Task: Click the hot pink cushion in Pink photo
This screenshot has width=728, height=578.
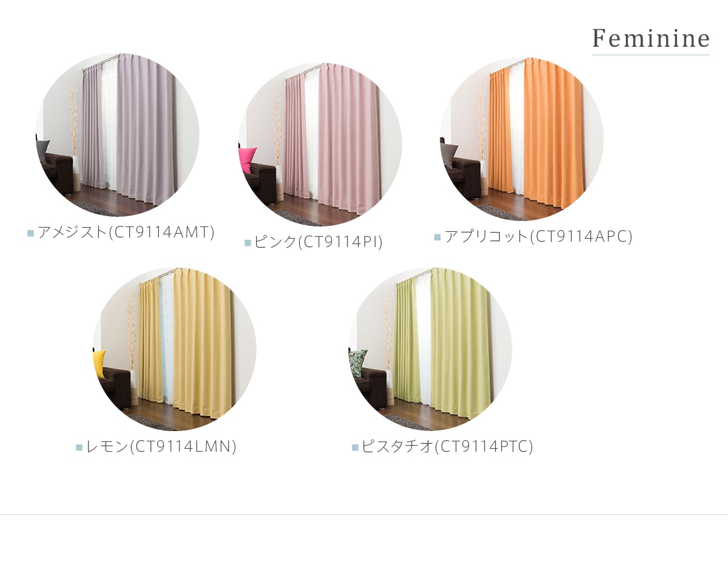Action: point(247,160)
